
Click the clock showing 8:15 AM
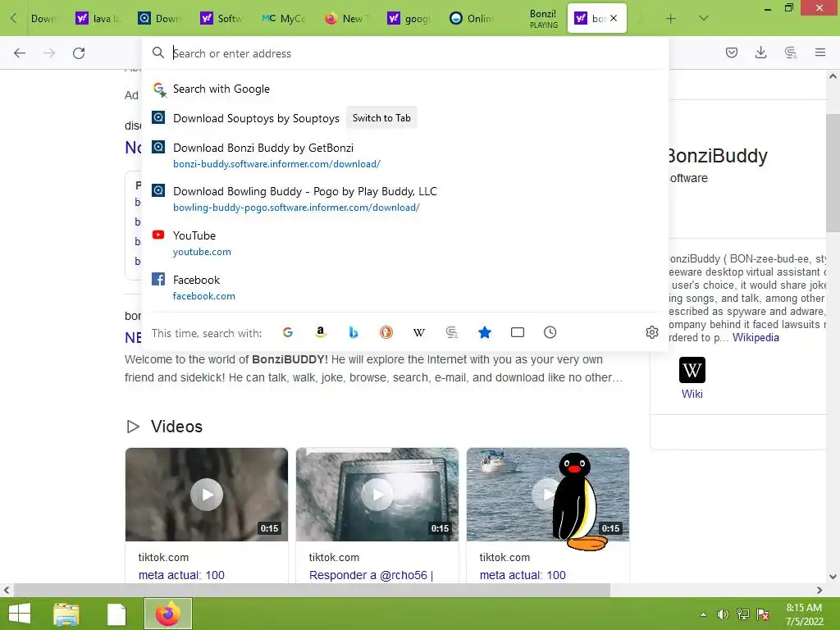pos(804,608)
